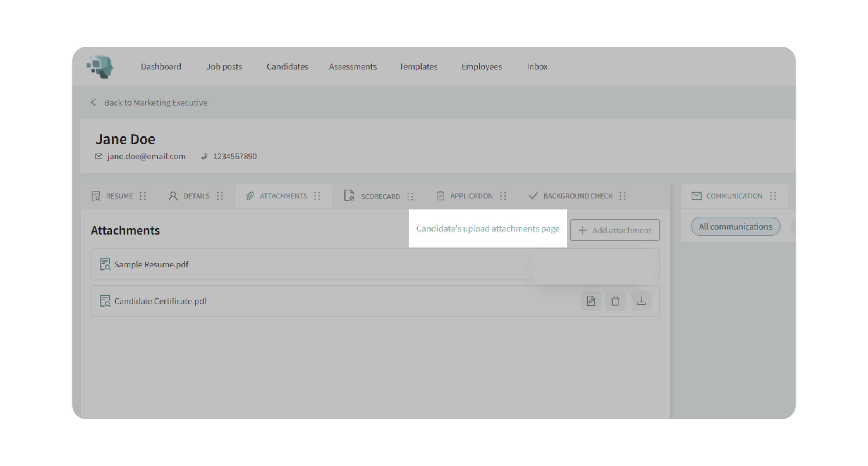
Task: Open the Candidates menu item
Action: click(287, 66)
